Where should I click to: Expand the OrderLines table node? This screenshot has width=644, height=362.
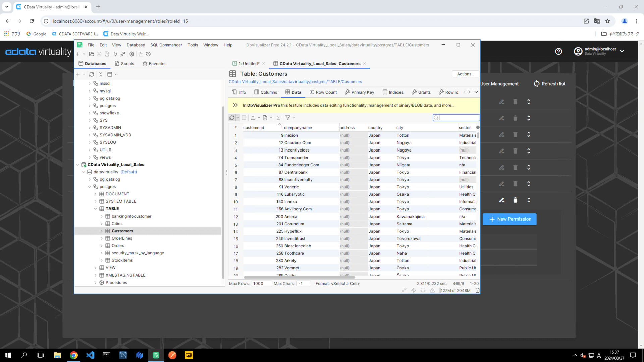[102, 238]
